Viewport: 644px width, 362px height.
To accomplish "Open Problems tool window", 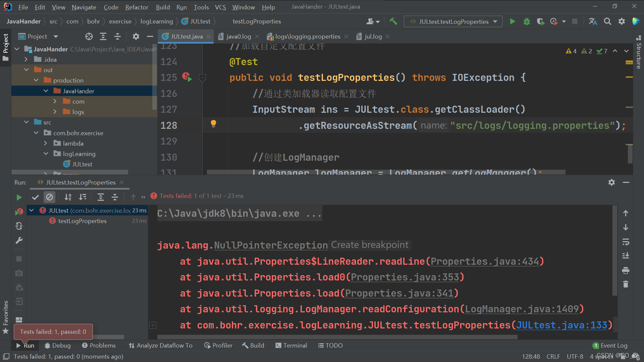I will (99, 346).
